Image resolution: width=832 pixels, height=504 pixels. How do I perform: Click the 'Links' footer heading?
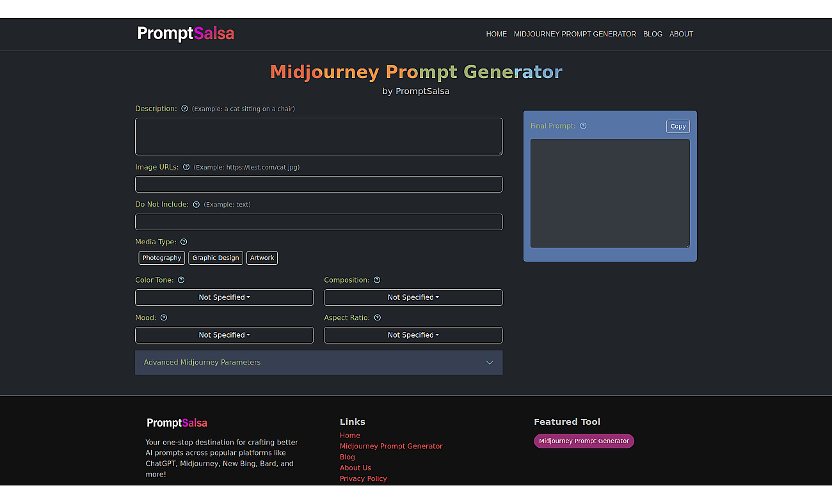point(353,421)
